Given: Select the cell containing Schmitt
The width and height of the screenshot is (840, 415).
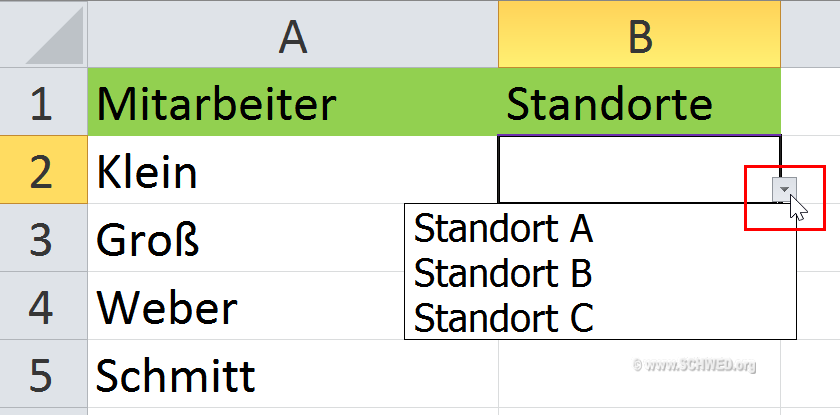Looking at the screenshot, I should [292, 376].
